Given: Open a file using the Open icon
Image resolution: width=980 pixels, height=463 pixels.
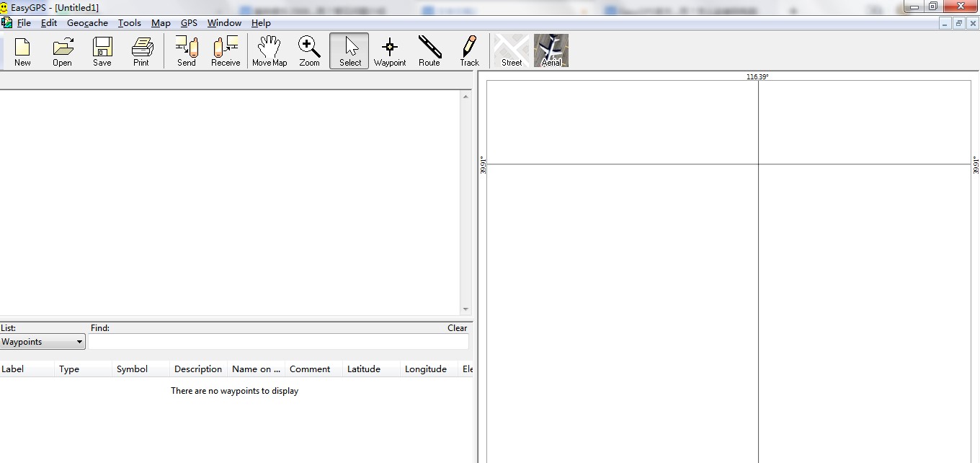Looking at the screenshot, I should (x=62, y=50).
